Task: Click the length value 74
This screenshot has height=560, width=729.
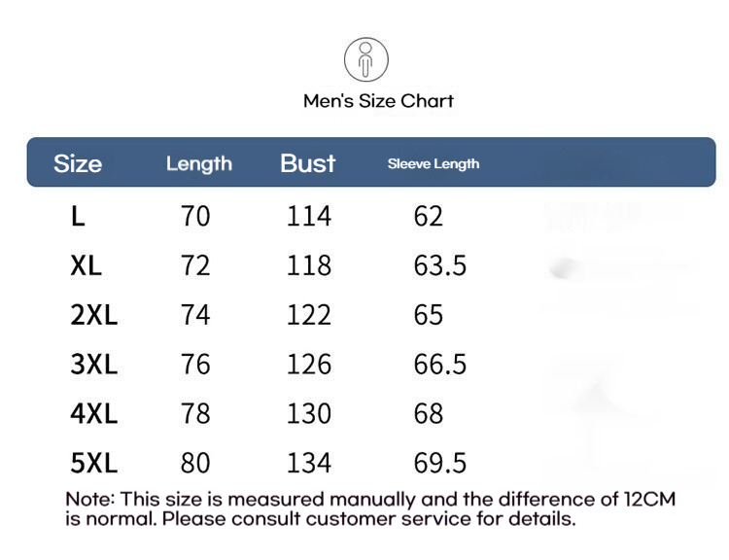Action: click(x=195, y=315)
